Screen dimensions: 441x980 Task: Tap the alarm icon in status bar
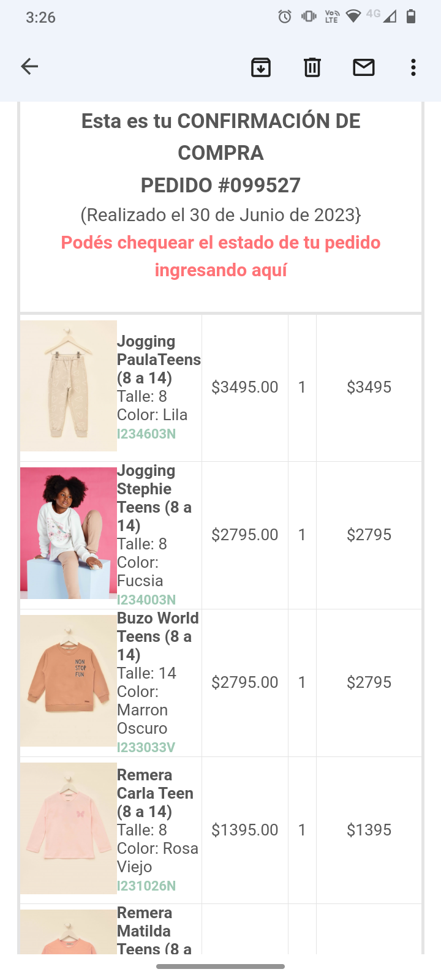(x=285, y=17)
